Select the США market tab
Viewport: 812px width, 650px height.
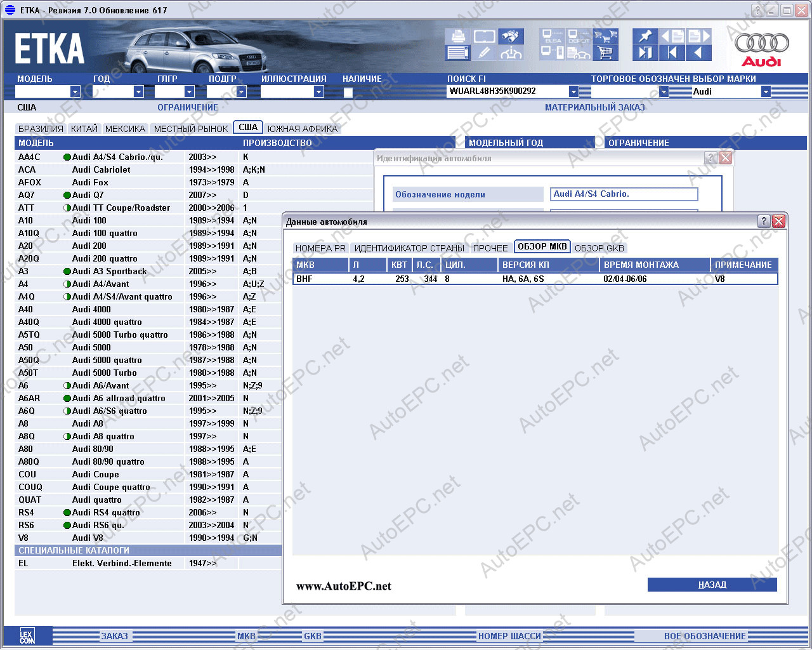(248, 127)
